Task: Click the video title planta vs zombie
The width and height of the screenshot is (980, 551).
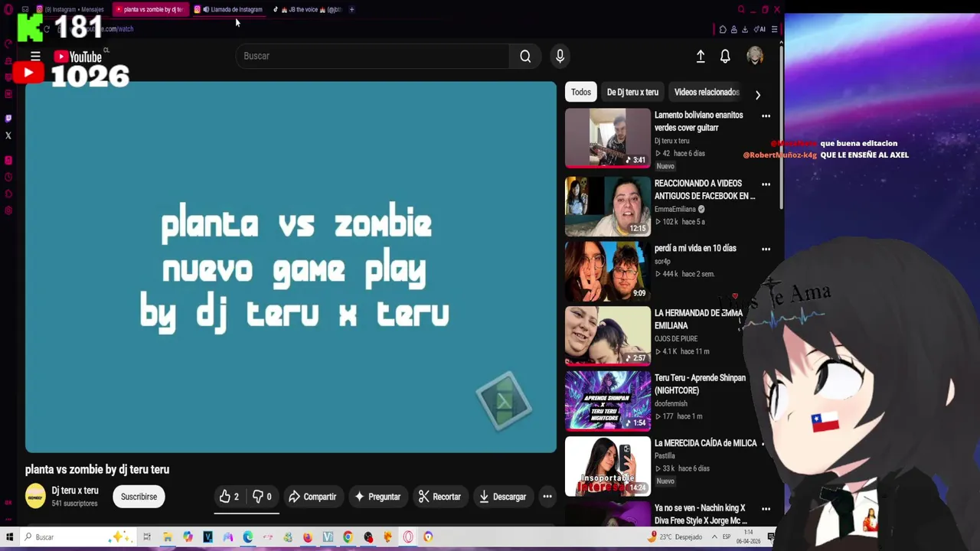Action: pyautogui.click(x=97, y=469)
